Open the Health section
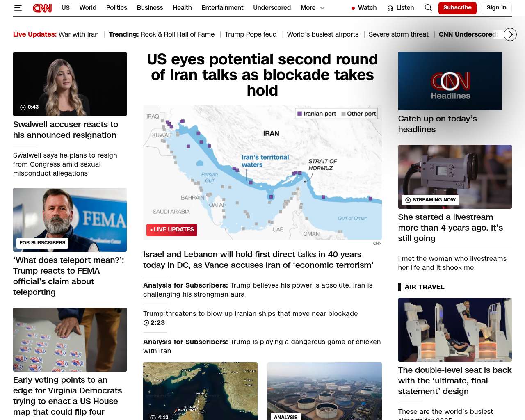The image size is (525, 420). 182,8
